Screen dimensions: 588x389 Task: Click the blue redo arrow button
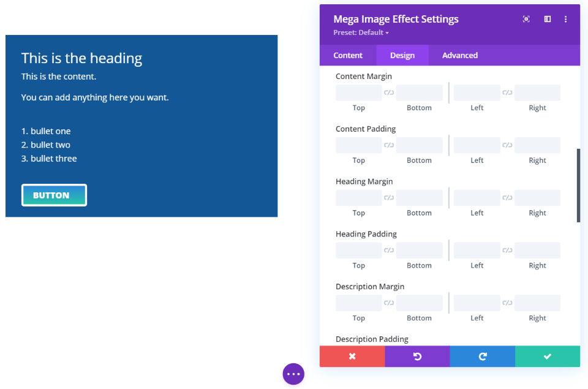click(483, 357)
